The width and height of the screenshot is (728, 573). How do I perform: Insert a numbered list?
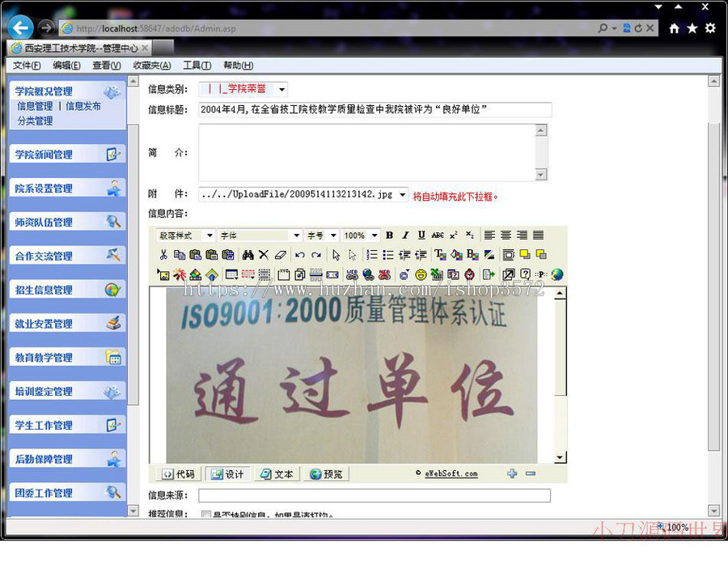pyautogui.click(x=372, y=255)
